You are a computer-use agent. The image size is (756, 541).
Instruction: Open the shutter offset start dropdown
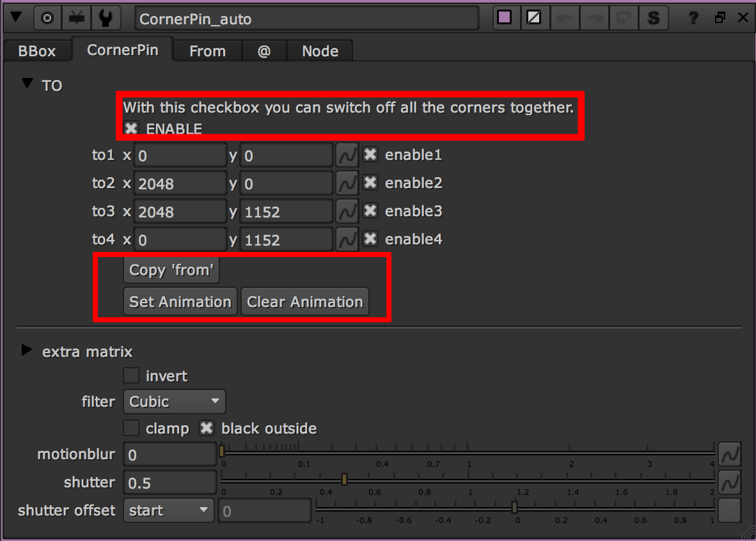(168, 511)
